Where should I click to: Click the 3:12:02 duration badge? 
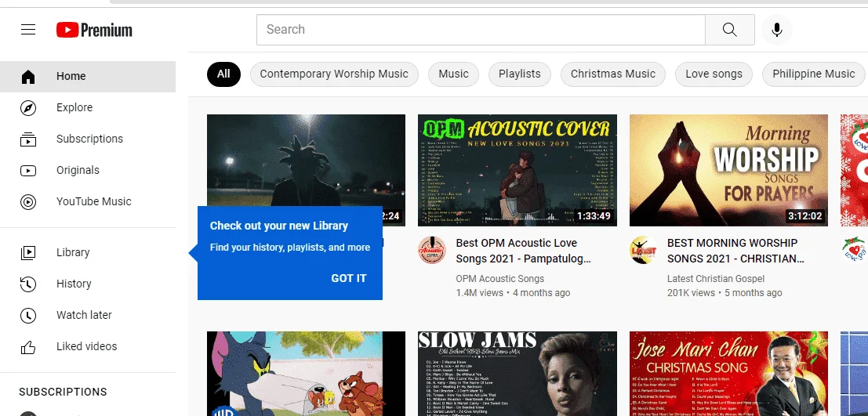(805, 216)
